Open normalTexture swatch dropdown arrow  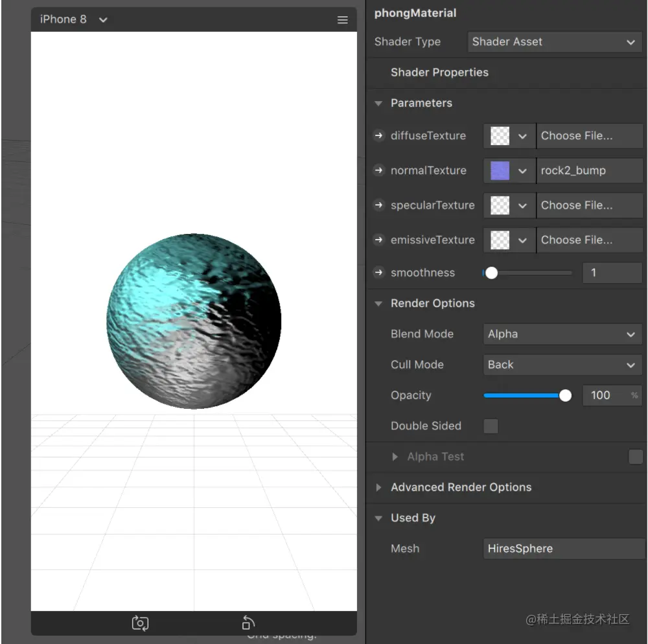tap(522, 171)
